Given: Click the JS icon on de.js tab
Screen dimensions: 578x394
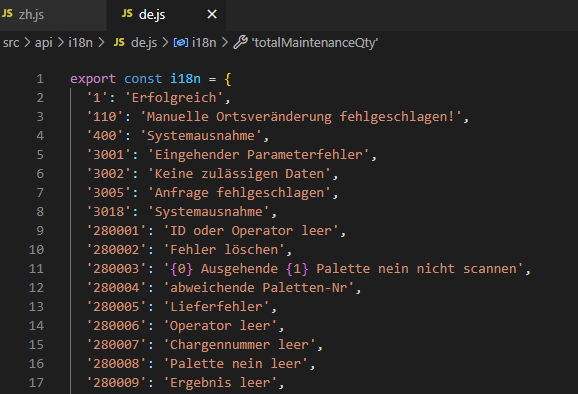Looking at the screenshot, I should 127,14.
